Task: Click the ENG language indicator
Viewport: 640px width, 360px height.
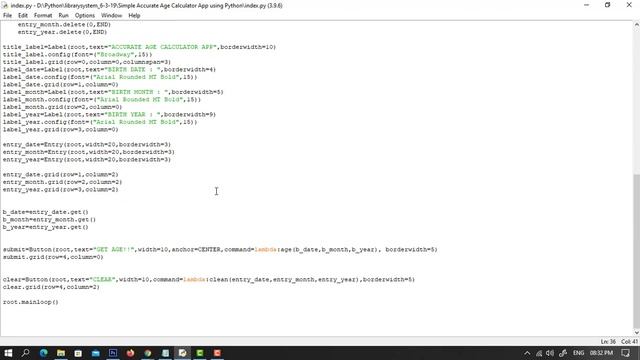Action: click(x=578, y=353)
